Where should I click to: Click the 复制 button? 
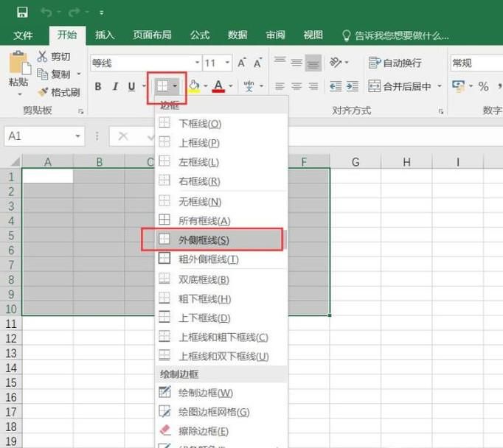tap(54, 74)
